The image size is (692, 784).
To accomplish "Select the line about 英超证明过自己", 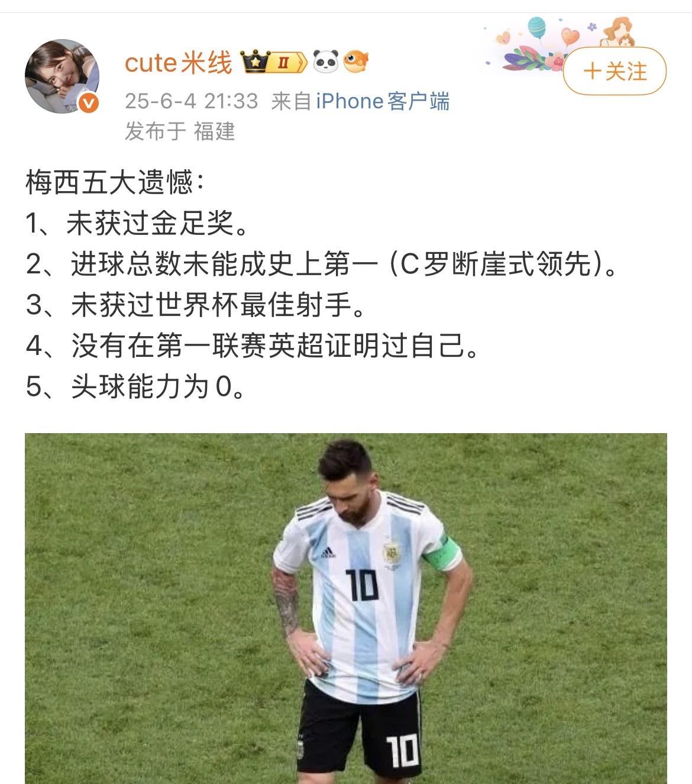I will [x=252, y=346].
